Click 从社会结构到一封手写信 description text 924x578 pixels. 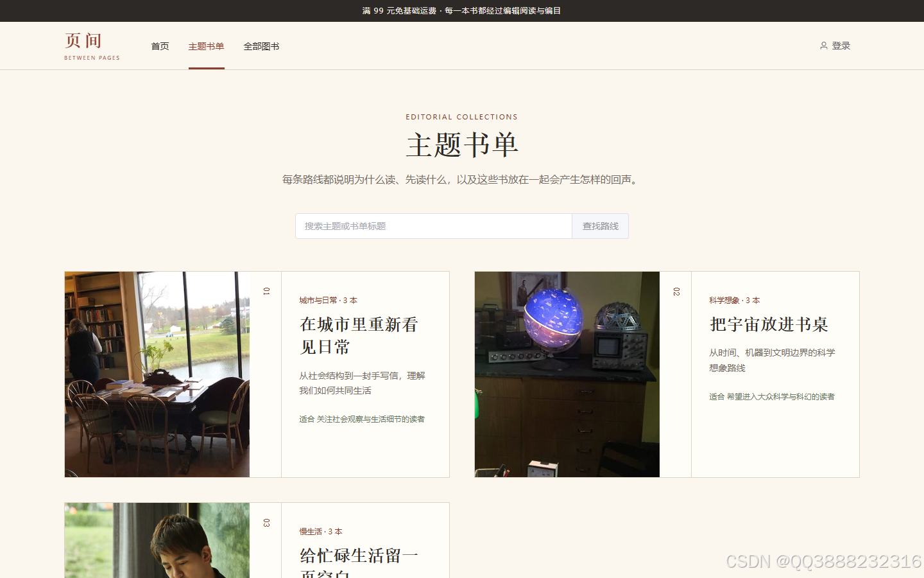(362, 383)
